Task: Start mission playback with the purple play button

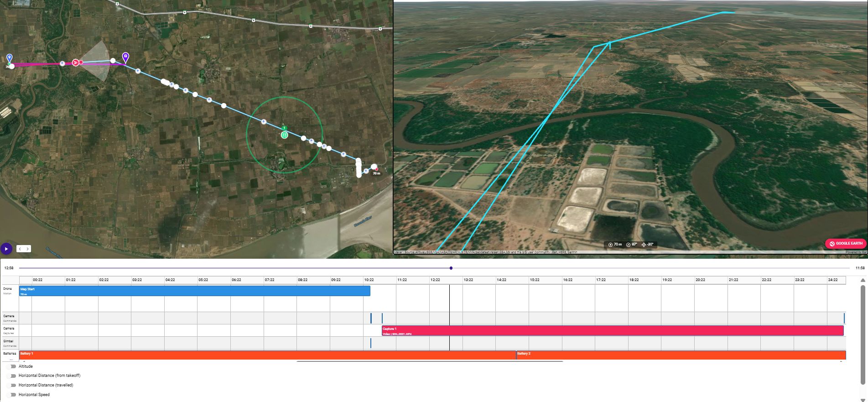Action: click(x=6, y=249)
